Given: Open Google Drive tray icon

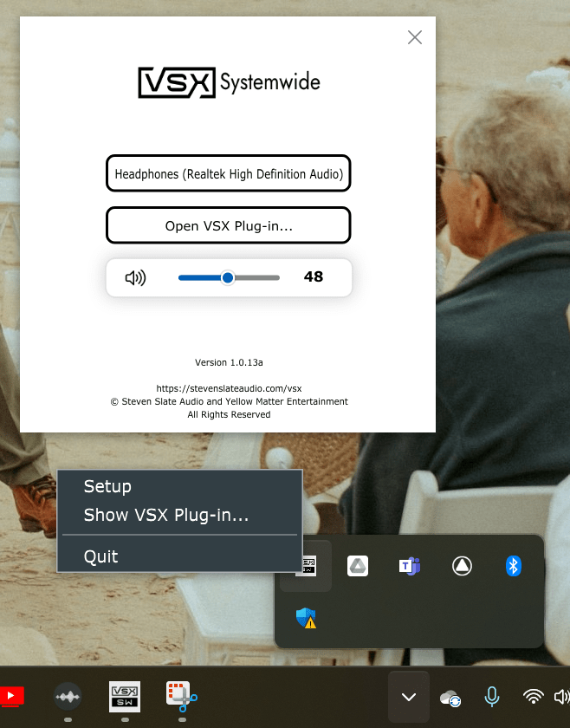Looking at the screenshot, I should pyautogui.click(x=358, y=566).
